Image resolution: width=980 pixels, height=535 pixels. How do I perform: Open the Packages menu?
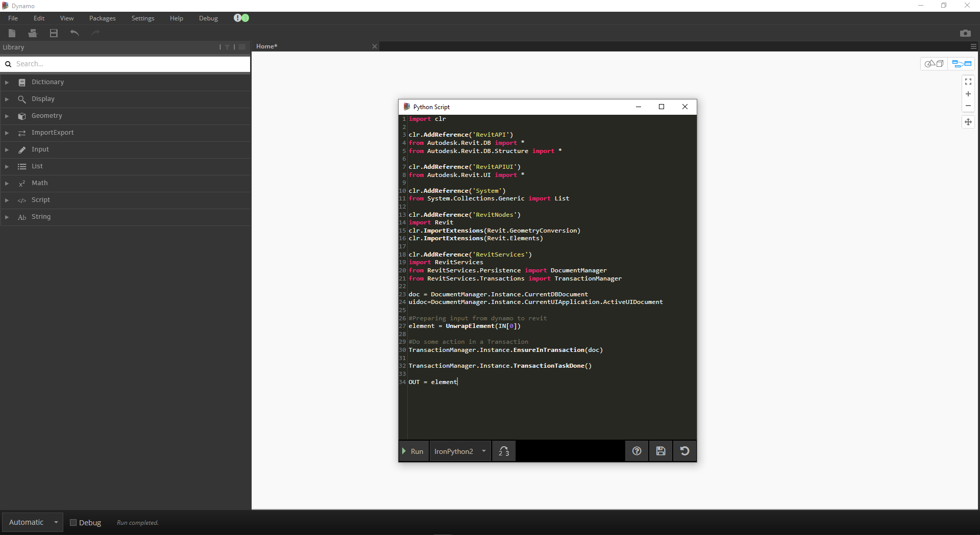102,18
